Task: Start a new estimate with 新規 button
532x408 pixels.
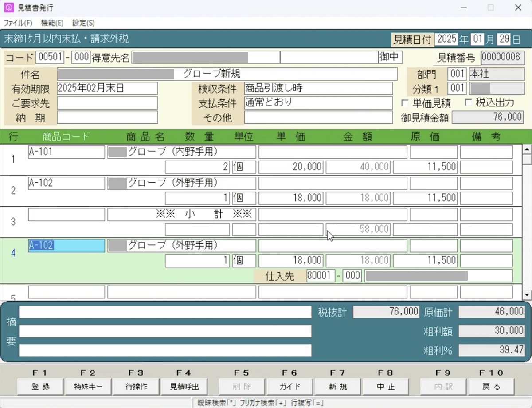Action: pos(338,387)
